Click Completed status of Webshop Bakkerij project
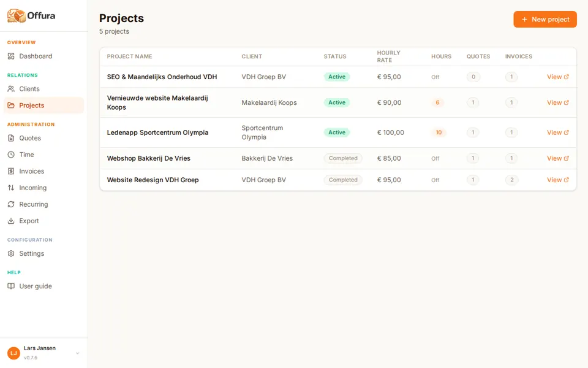The image size is (588, 368). click(x=343, y=158)
